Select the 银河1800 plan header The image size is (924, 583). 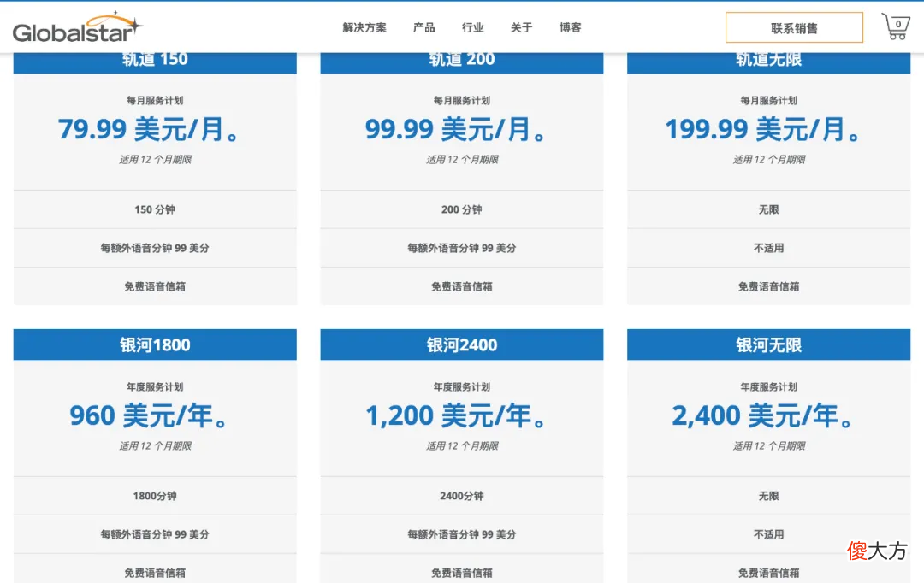click(155, 344)
